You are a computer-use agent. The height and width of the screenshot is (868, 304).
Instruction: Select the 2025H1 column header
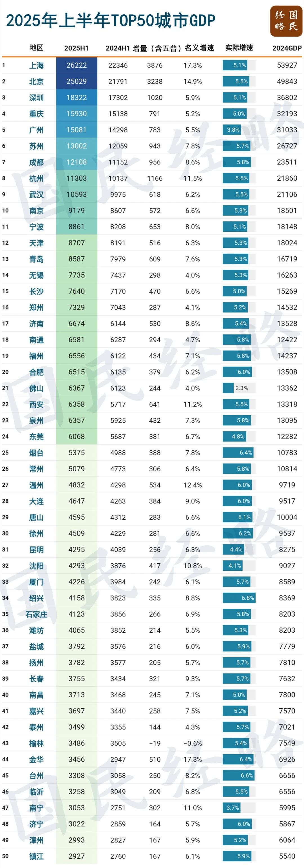click(x=77, y=48)
